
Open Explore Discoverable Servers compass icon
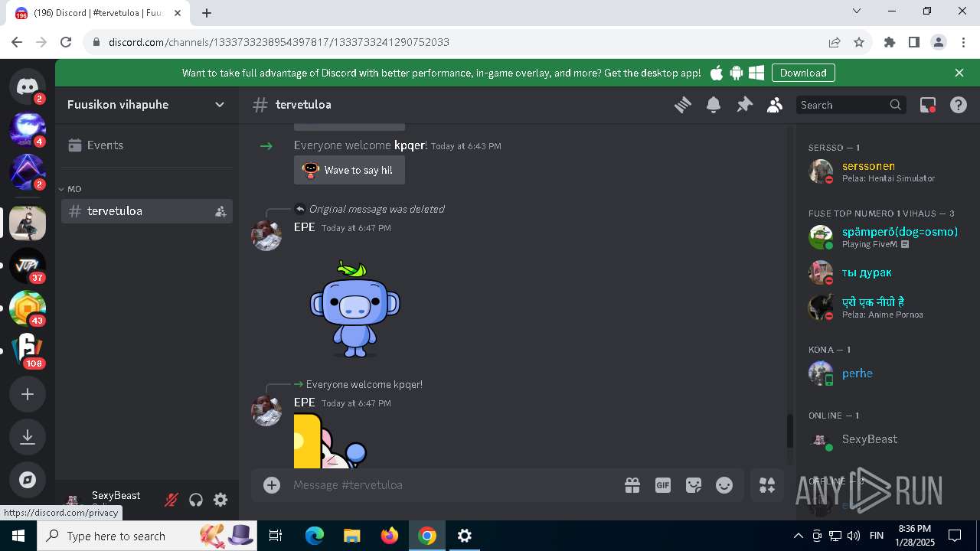[x=28, y=480]
